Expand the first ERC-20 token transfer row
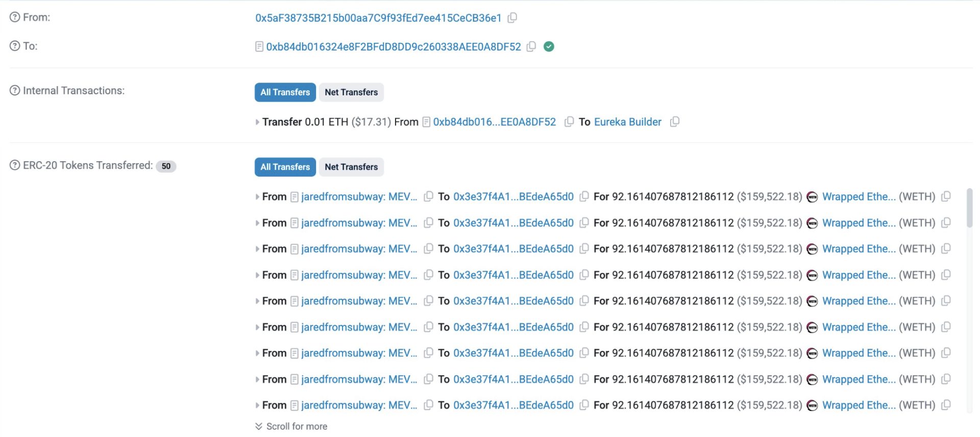The image size is (980, 437). coord(257,197)
